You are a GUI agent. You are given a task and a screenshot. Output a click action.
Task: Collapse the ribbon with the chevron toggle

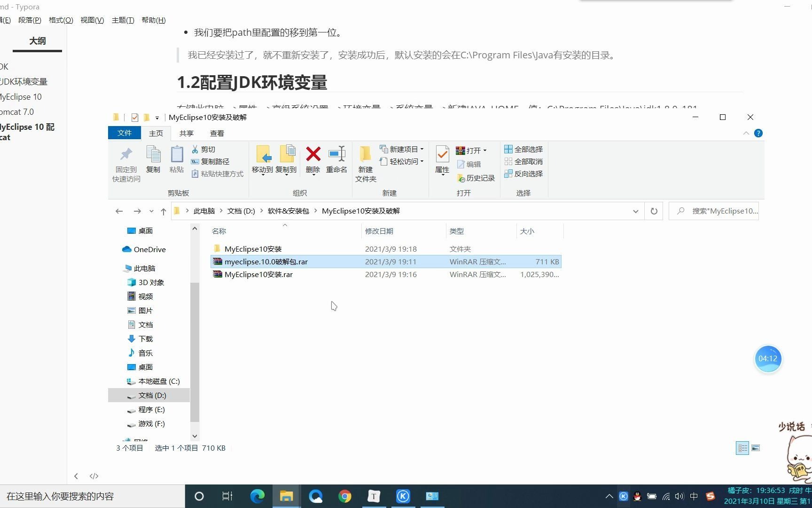(x=746, y=133)
